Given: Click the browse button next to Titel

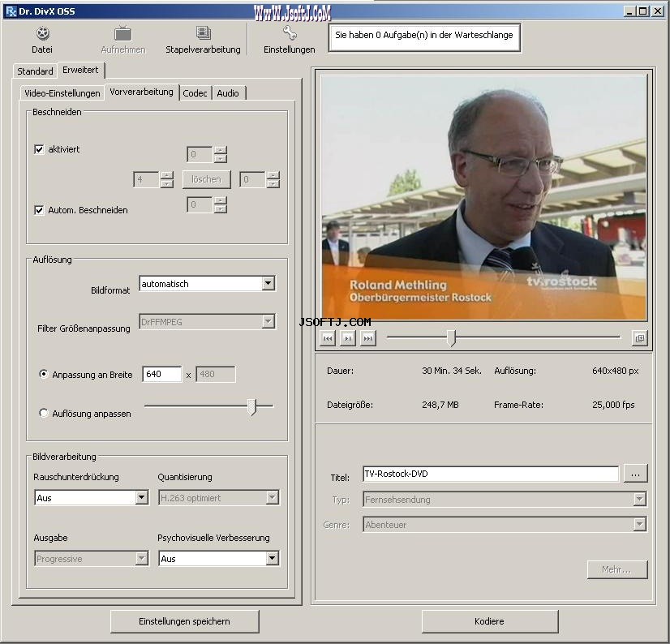Looking at the screenshot, I should (635, 474).
